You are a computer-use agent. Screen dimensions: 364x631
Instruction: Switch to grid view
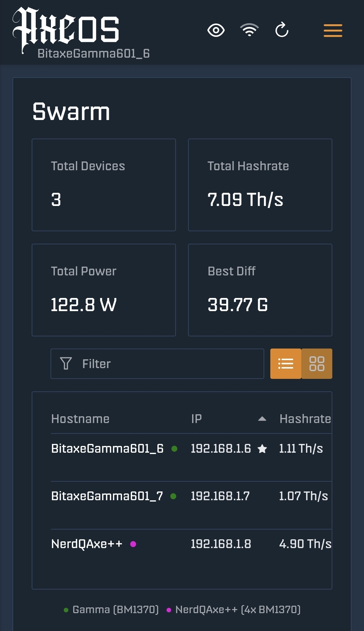click(x=317, y=364)
